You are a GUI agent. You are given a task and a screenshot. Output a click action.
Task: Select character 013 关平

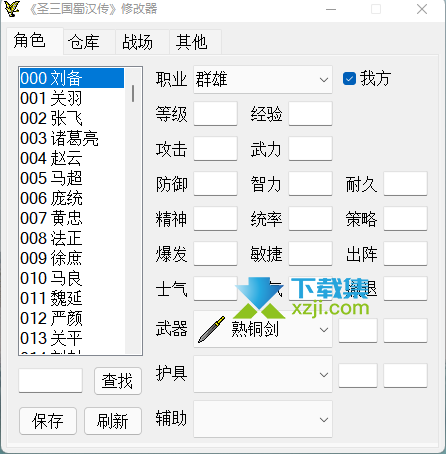[x=72, y=338]
